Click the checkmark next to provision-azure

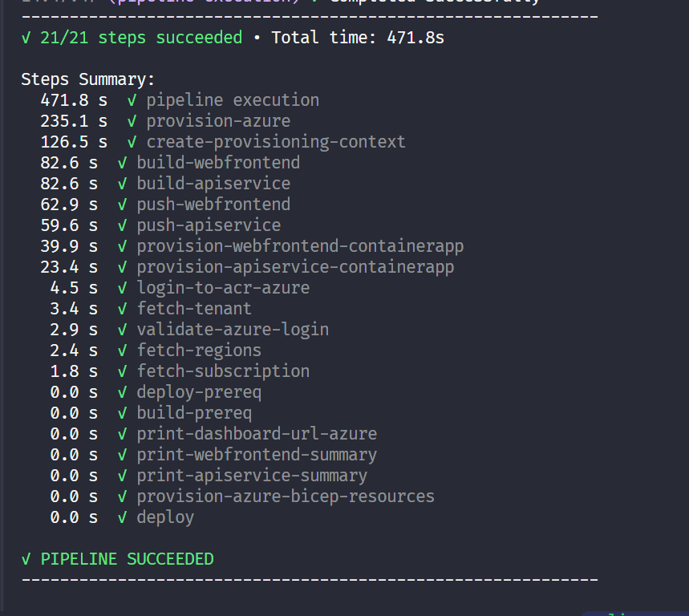pos(132,121)
